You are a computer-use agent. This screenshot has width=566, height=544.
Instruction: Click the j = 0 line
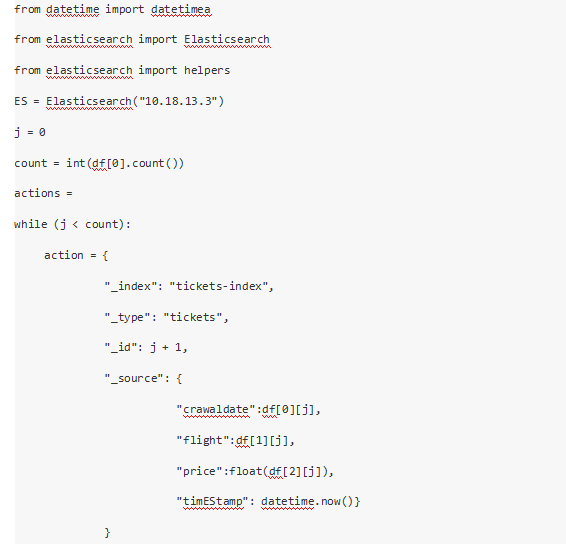[30, 132]
